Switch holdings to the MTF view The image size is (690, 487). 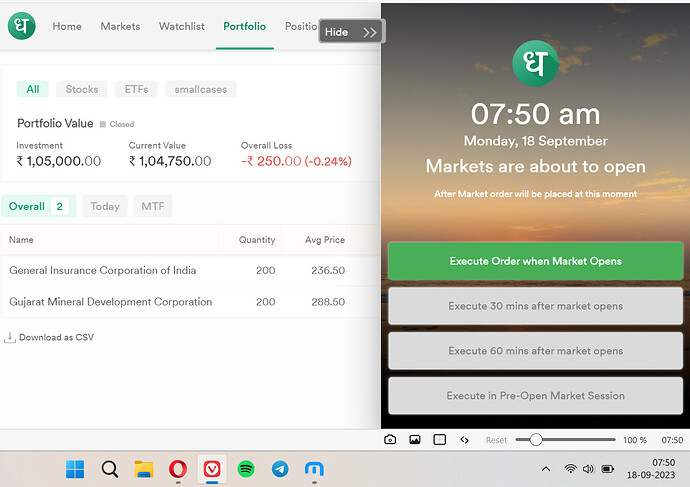tap(153, 206)
